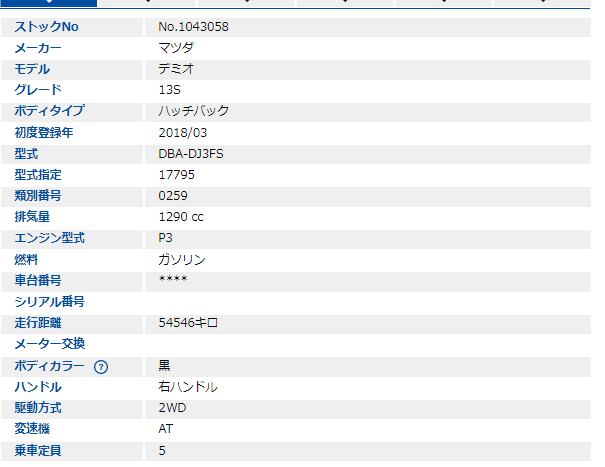Select the active blue tab at top left
This screenshot has width=605, height=467.
(49, 3)
